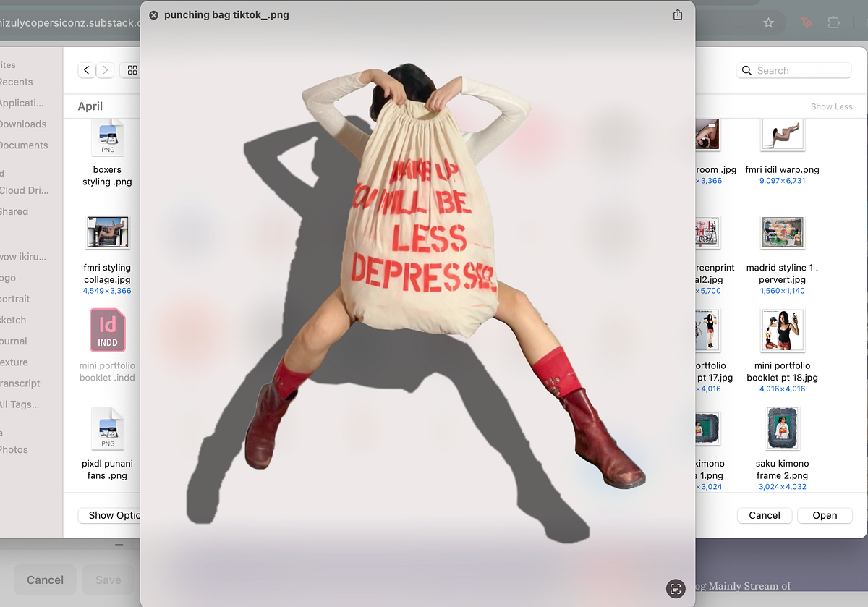Click the share icon above the preview
868x607 pixels.
678,14
